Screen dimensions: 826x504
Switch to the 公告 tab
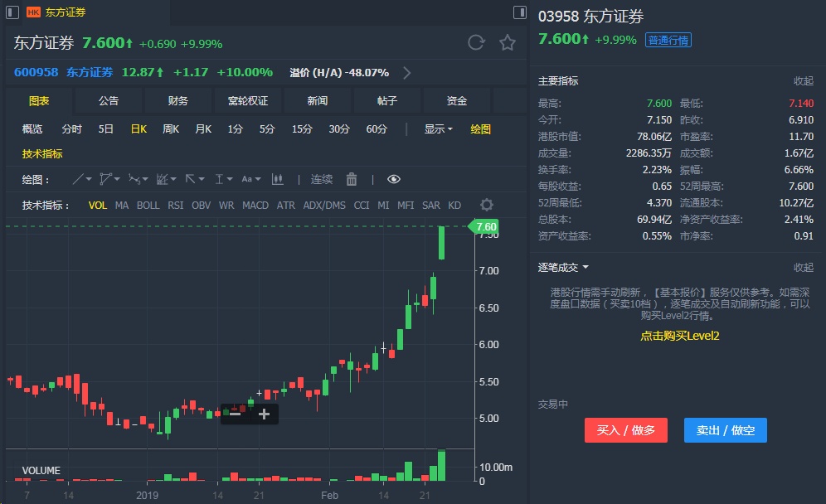109,100
